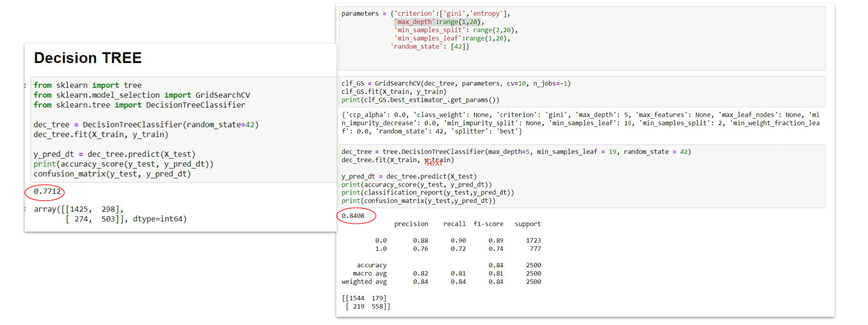The height and width of the screenshot is (325, 868).
Task: Click the "[[1544 179]" confusion matrix row
Action: click(364, 298)
